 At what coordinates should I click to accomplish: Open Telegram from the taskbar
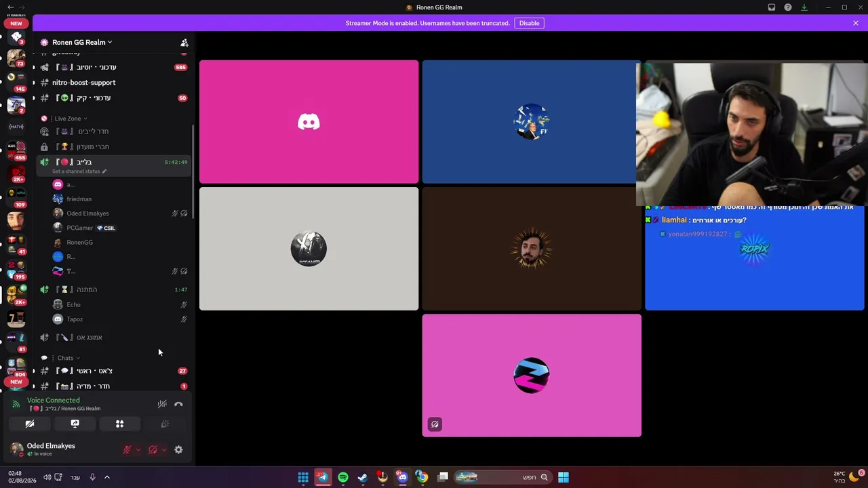(x=323, y=477)
